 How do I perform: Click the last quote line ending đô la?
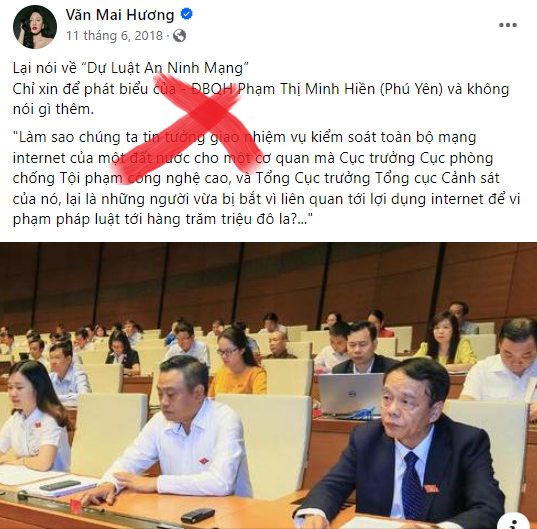[x=163, y=219]
